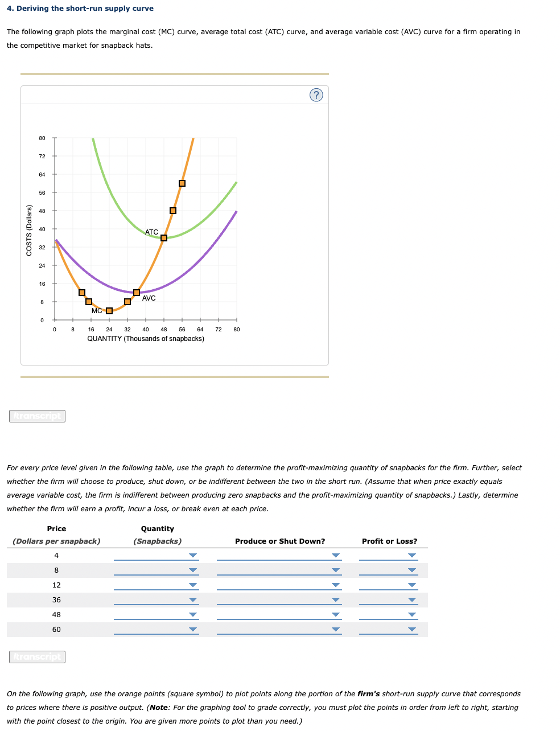The width and height of the screenshot is (560, 731).
Task: Expand the Profit or Loss dropdown for price 12
Action: (x=411, y=585)
